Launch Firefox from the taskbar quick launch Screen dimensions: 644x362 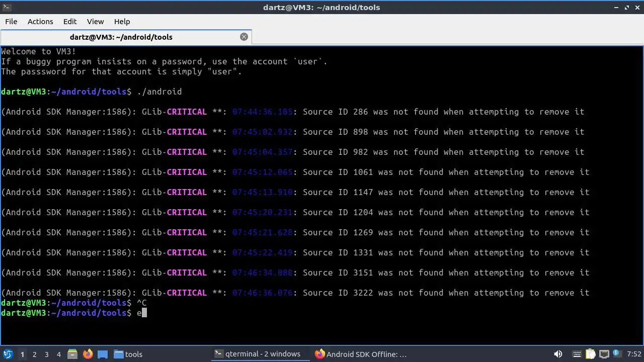[88, 354]
